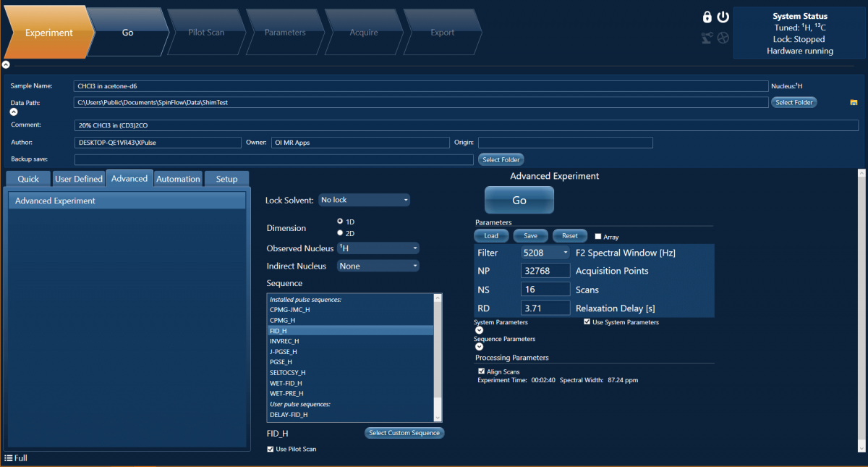Screen dimensions: 868x467
Task: Click Select Custom Sequence button
Action: (404, 433)
